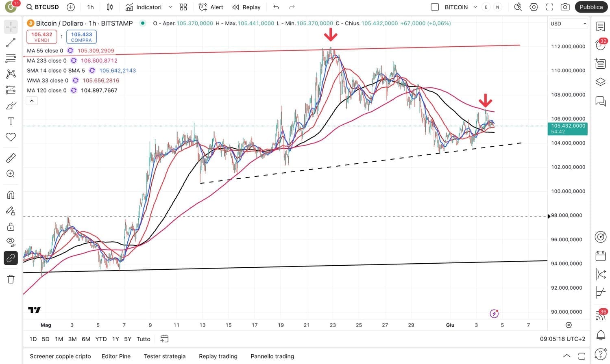Open the watchlist panel
Screen dimensions: 610x364
point(601,27)
